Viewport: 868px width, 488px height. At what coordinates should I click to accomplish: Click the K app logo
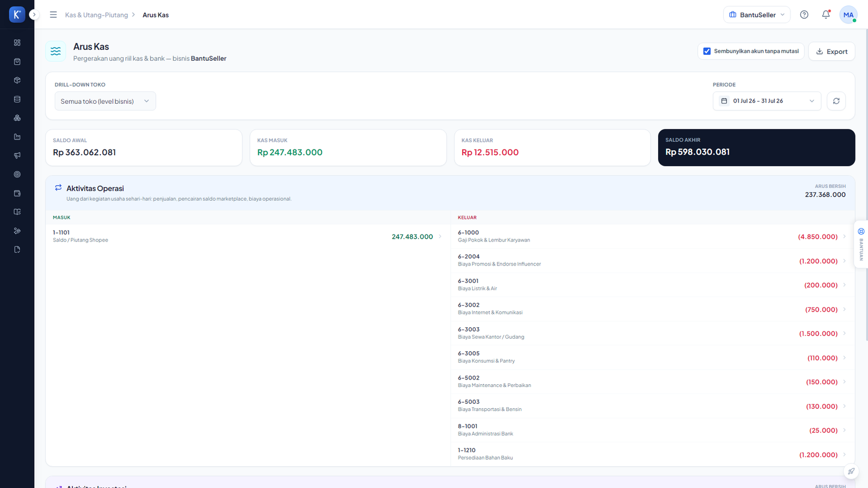tap(17, 15)
